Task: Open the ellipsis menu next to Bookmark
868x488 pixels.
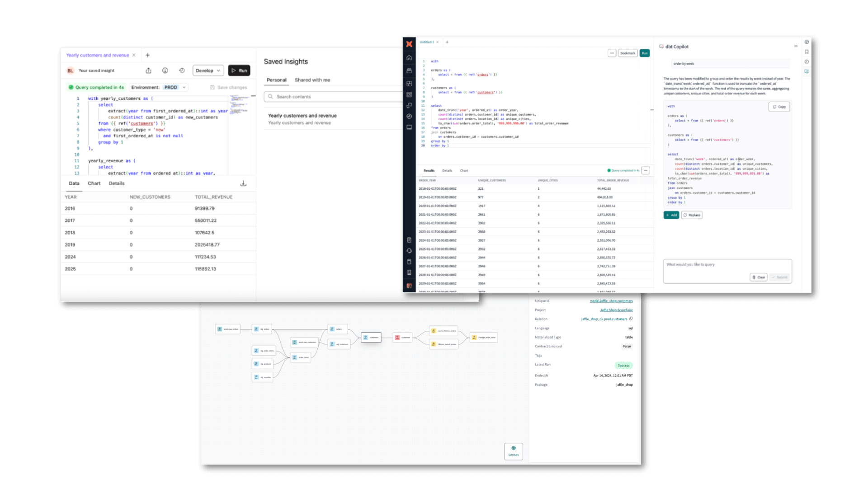Action: (612, 53)
